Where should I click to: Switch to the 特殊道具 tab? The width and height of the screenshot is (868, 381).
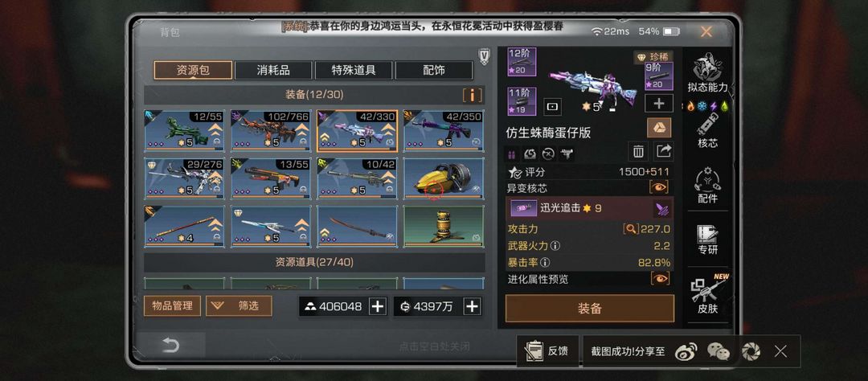point(354,70)
